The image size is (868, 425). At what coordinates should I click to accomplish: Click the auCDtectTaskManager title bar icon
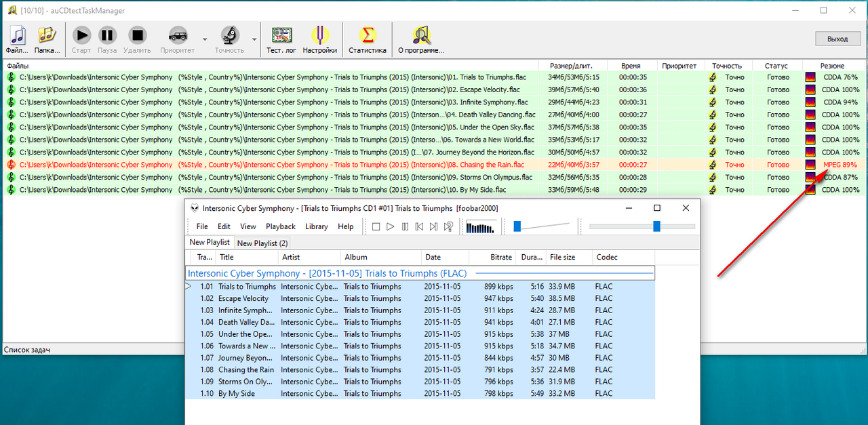pos(12,11)
